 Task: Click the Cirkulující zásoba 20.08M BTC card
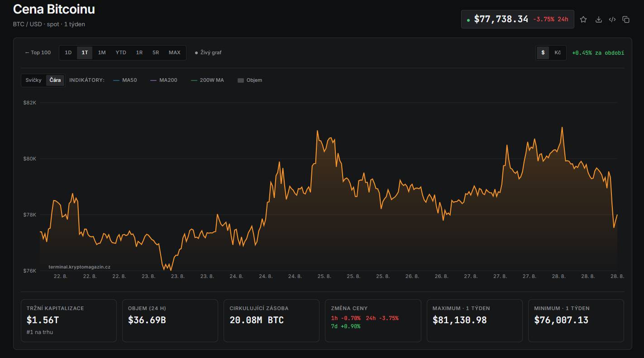[x=272, y=320]
